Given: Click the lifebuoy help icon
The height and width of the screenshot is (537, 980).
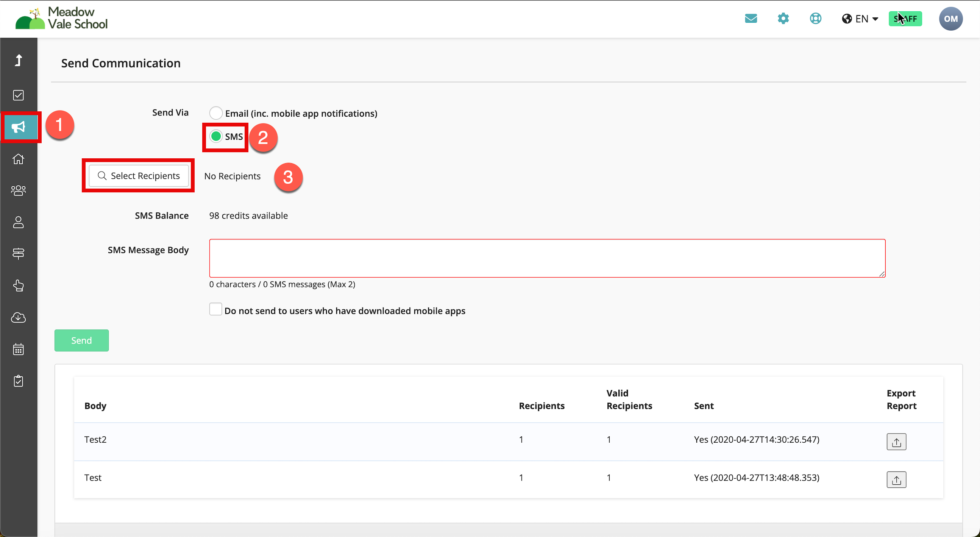Looking at the screenshot, I should point(815,18).
